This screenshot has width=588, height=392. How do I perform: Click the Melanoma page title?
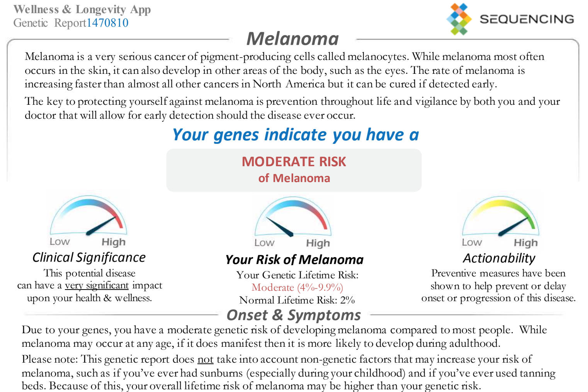(x=293, y=39)
